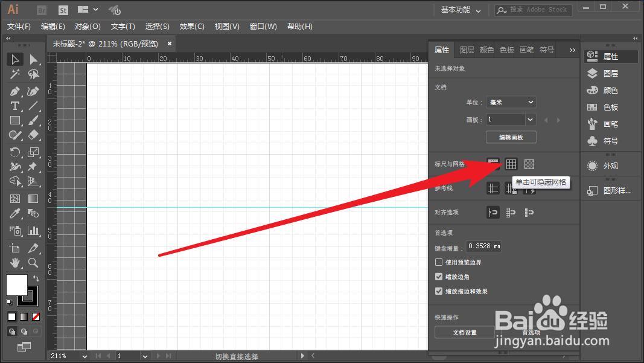This screenshot has height=363, width=644.
Task: Open the 单位 units dropdown
Action: tap(511, 102)
